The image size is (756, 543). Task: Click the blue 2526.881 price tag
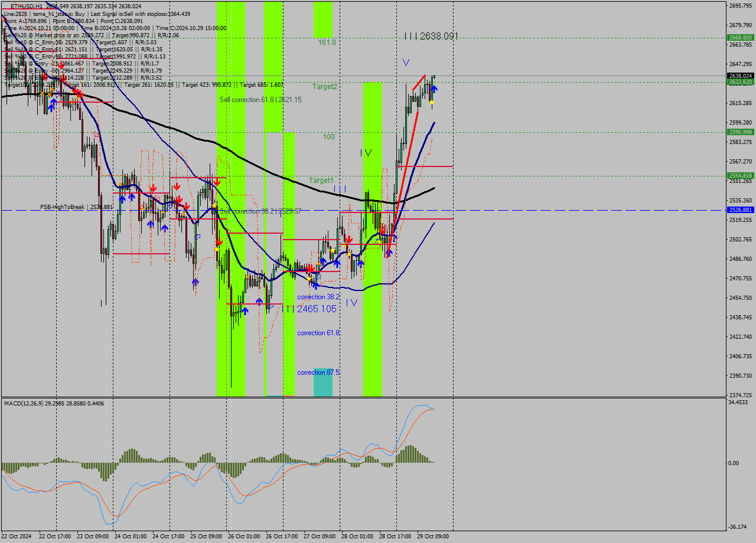(740, 210)
